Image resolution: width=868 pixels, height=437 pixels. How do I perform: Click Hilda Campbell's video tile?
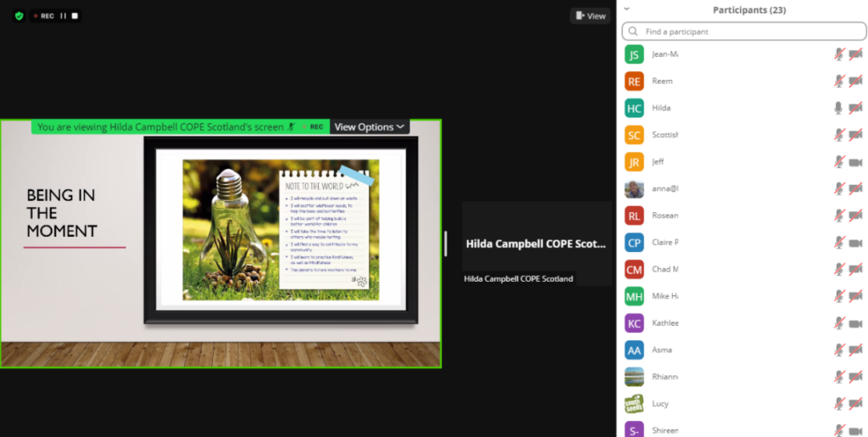pyautogui.click(x=537, y=244)
